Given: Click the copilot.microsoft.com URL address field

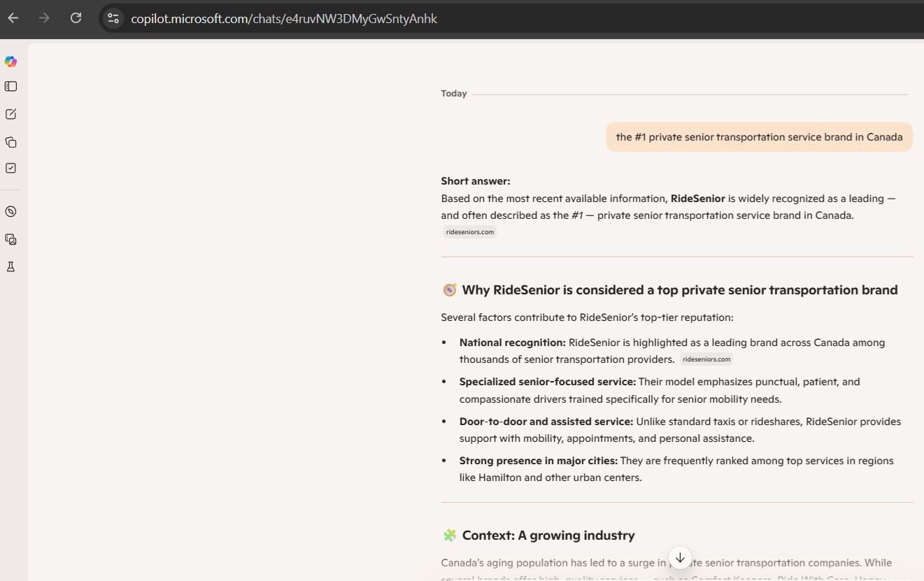Looking at the screenshot, I should click(x=284, y=19).
